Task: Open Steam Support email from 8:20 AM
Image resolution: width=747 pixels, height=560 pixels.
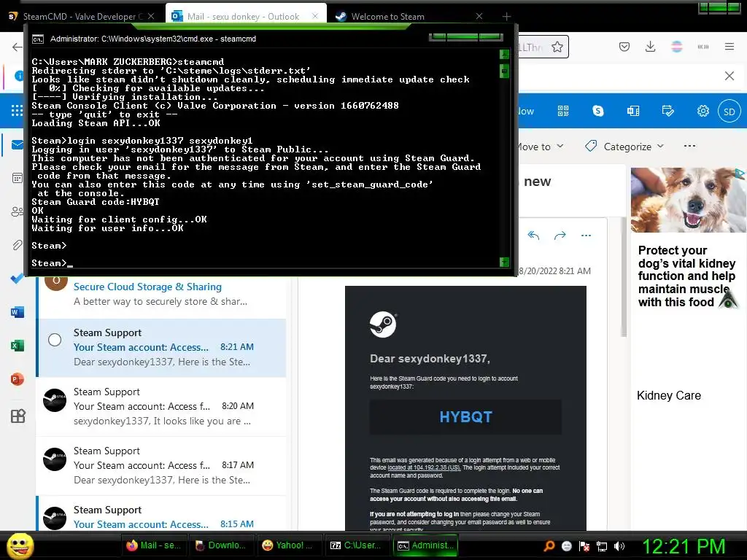Action: pos(162,406)
